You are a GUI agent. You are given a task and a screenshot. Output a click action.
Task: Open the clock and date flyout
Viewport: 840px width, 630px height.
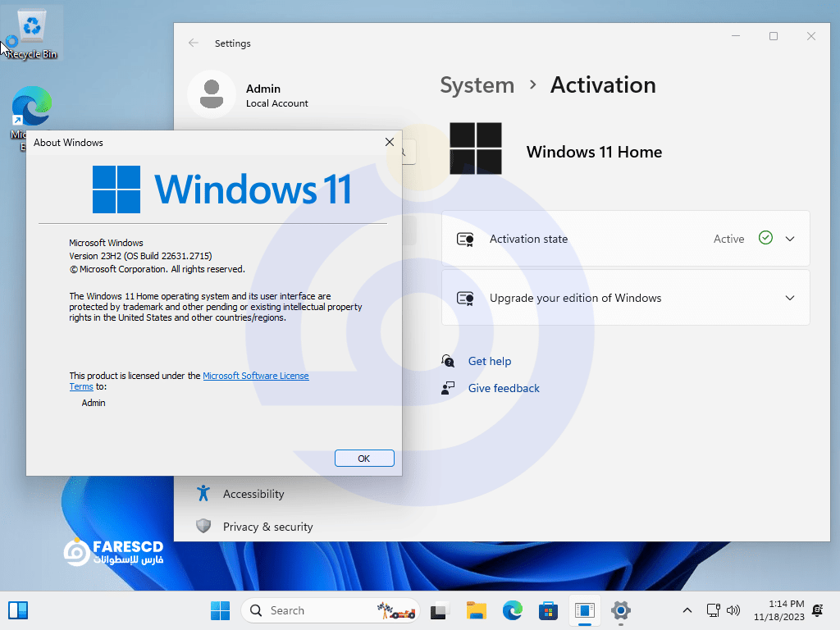coord(779,610)
